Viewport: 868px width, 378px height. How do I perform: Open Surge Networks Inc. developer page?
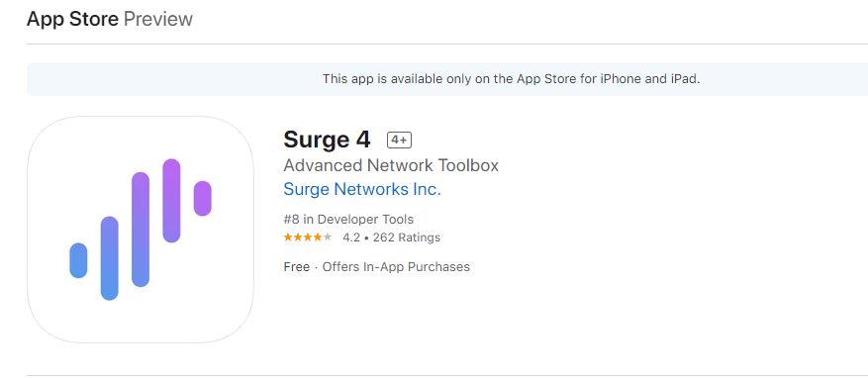pos(362,189)
